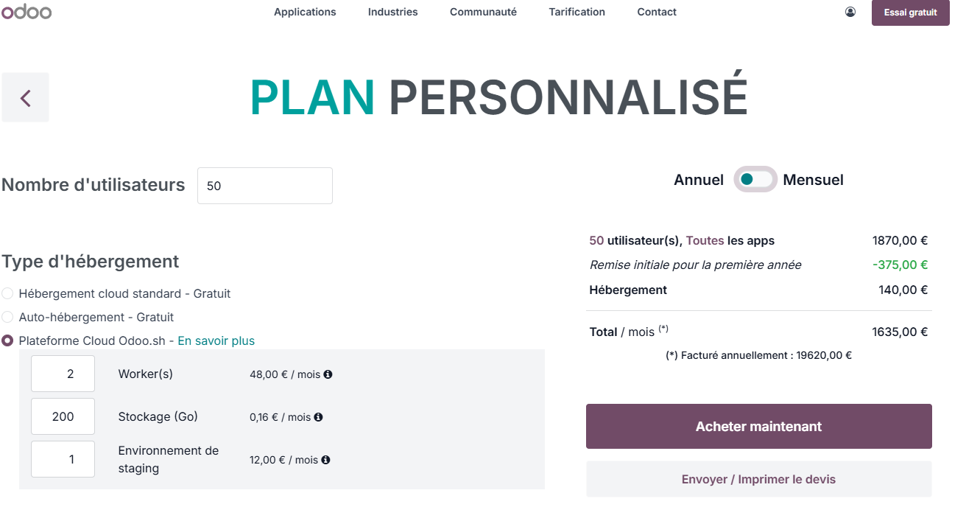This screenshot has height=521, width=980.
Task: Click Acheter maintenant
Action: (758, 426)
